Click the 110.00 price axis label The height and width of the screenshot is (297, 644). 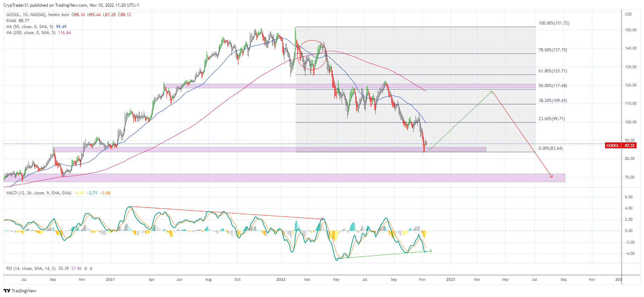point(631,104)
